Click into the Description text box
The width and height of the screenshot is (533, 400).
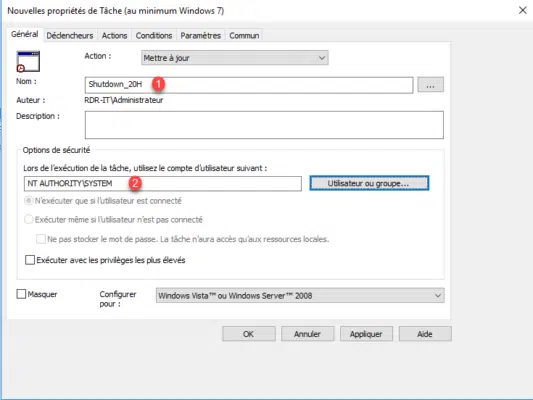click(264, 125)
